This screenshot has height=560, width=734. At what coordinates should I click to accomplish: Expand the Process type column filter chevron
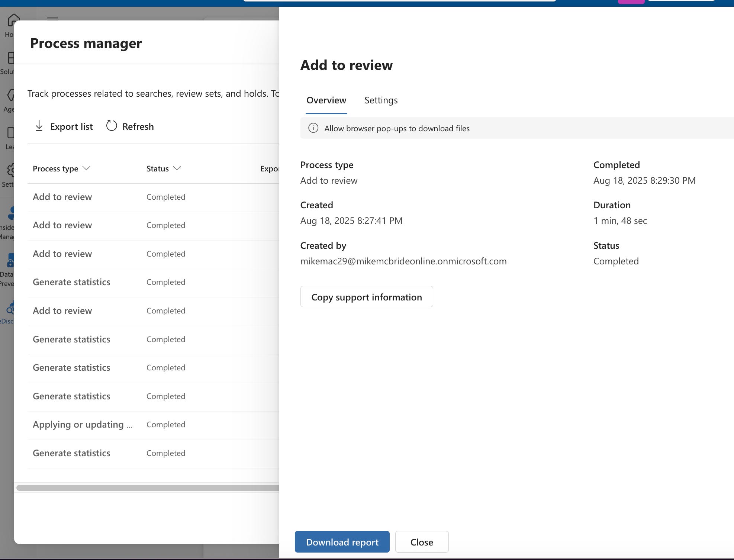[86, 168]
